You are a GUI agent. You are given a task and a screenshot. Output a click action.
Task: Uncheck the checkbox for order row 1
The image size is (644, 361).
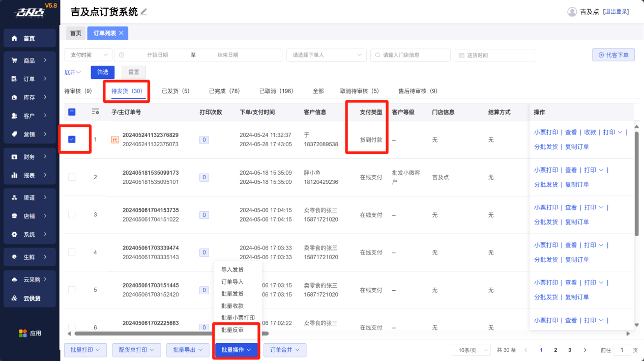72,139
